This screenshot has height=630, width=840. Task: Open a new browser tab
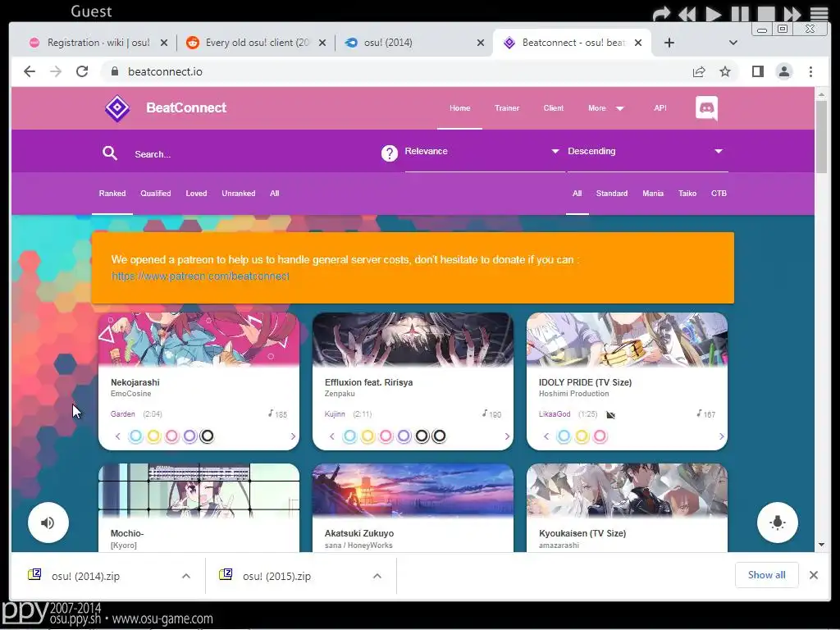point(669,43)
